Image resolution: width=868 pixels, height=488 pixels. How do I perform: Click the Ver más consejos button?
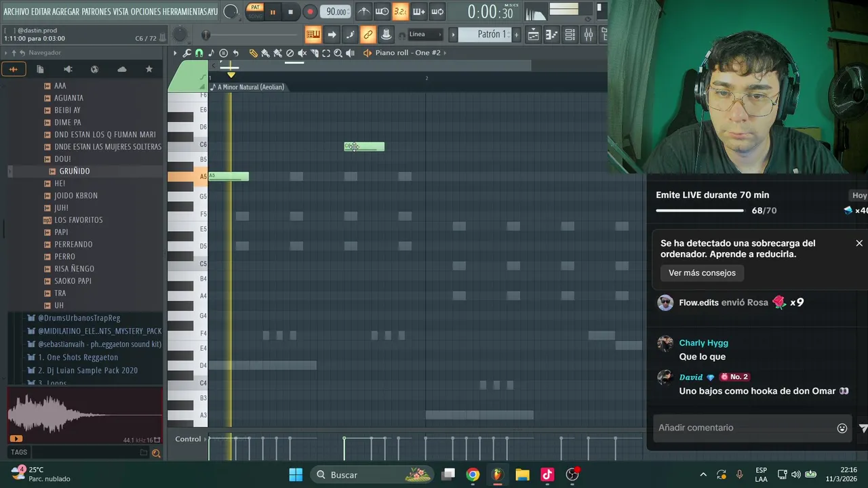tap(702, 273)
